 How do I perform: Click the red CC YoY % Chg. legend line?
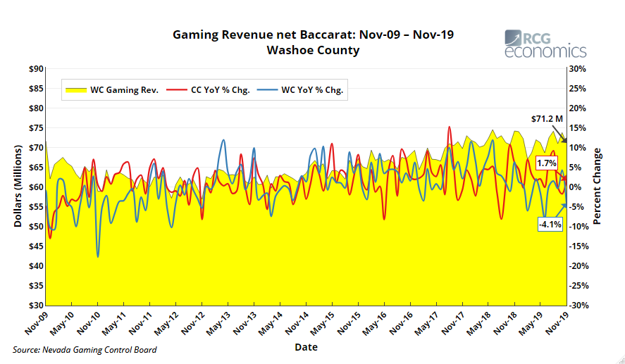[177, 90]
